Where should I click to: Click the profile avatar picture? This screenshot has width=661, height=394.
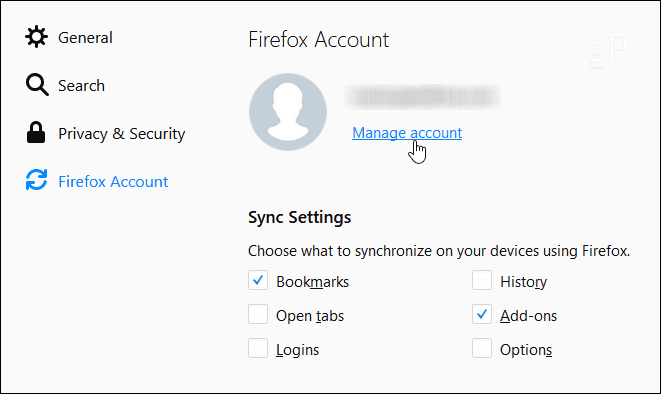[x=288, y=112]
